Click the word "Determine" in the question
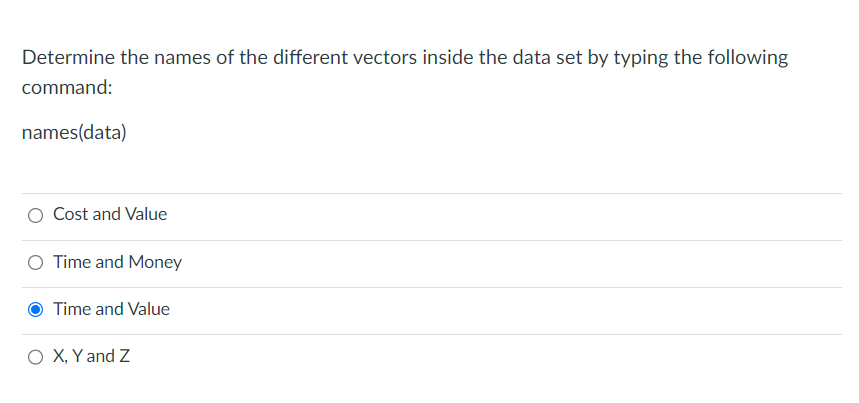This screenshot has height=403, width=859. 68,58
